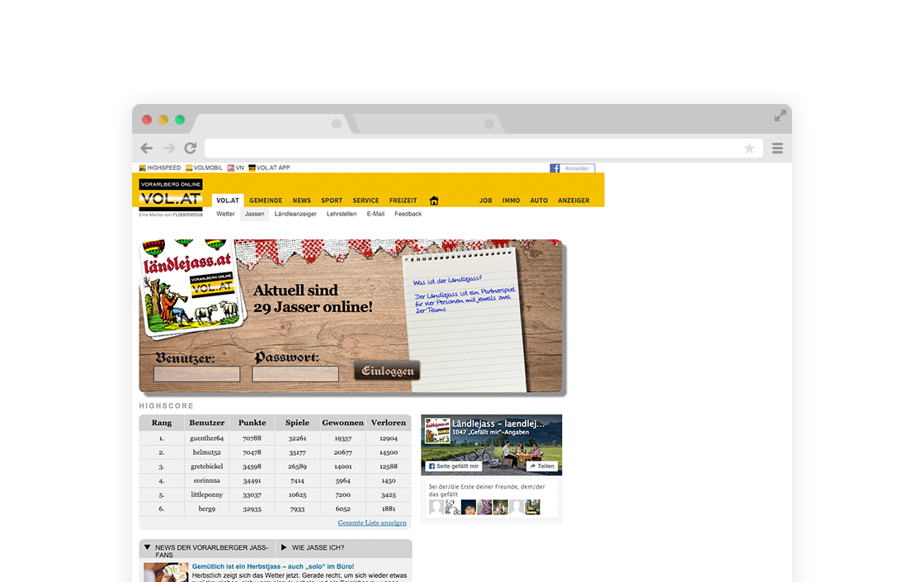
Task: Open the Gemütlich ist ein Herbstjass article
Action: (x=273, y=566)
